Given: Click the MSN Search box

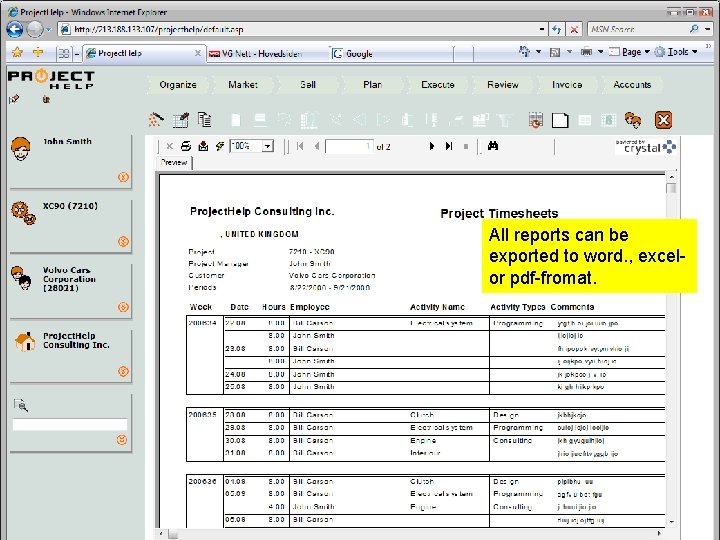Looking at the screenshot, I should click(x=638, y=29).
